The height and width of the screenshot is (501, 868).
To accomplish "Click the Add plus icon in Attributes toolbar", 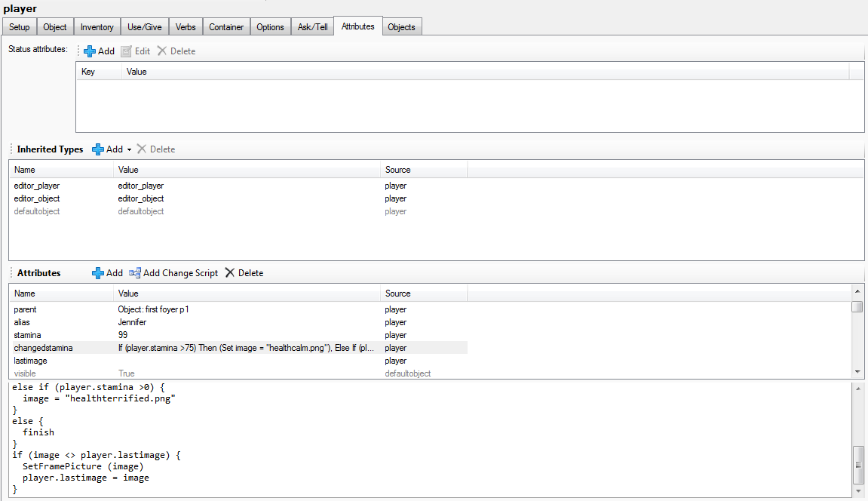I will pos(98,273).
